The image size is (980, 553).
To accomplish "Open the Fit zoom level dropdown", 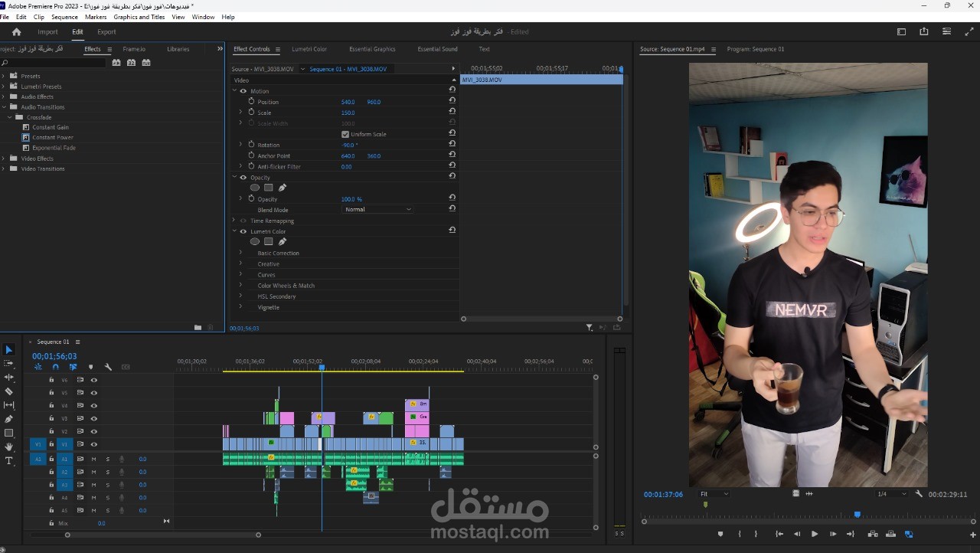I will point(714,494).
